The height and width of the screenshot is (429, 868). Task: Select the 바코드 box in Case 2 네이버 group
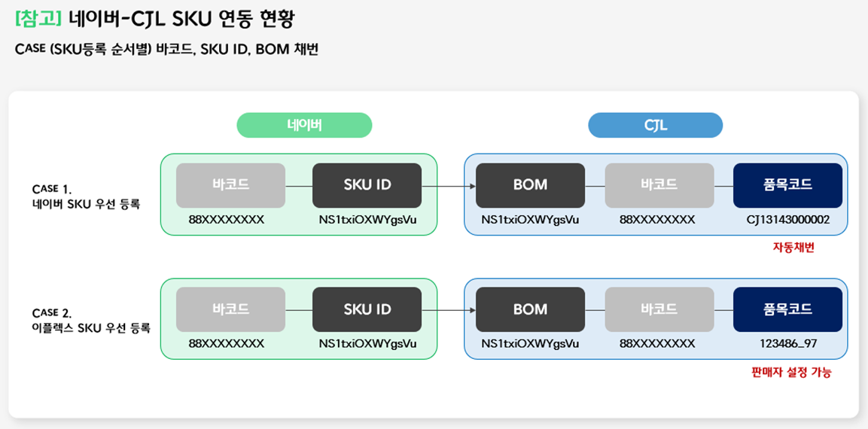click(231, 309)
